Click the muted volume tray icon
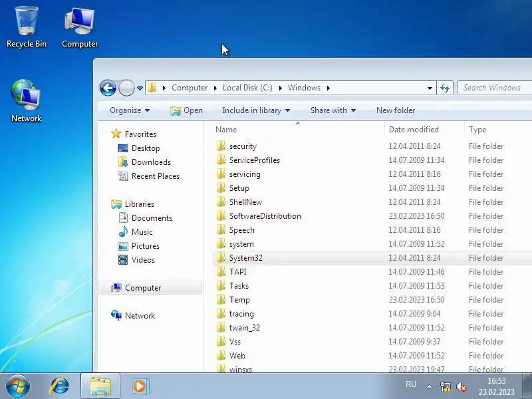The height and width of the screenshot is (399, 532). click(x=462, y=386)
